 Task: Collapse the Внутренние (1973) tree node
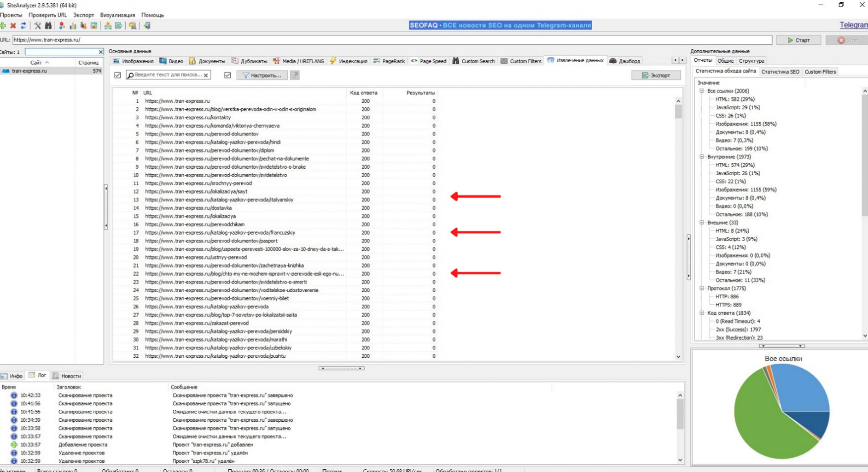[702, 157]
